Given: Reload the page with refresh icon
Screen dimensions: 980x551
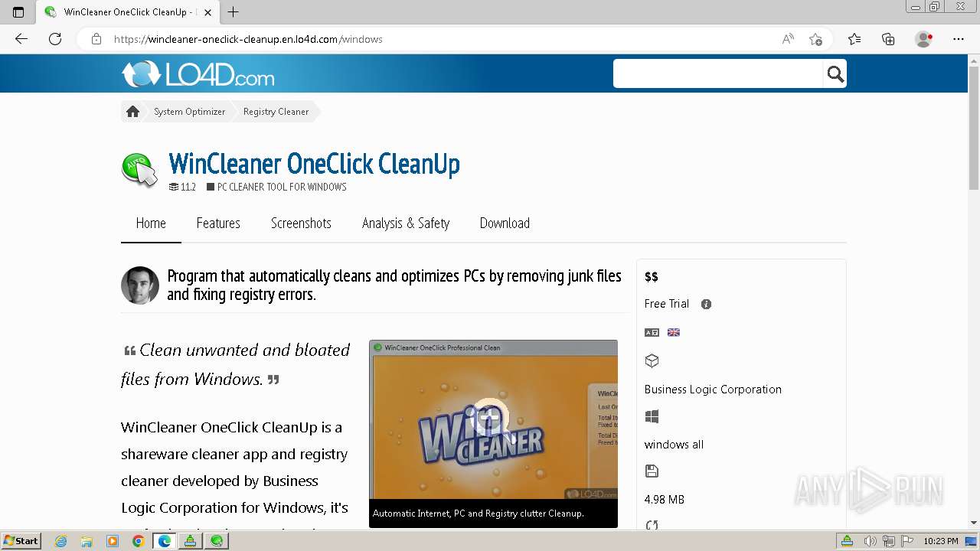Looking at the screenshot, I should tap(55, 39).
